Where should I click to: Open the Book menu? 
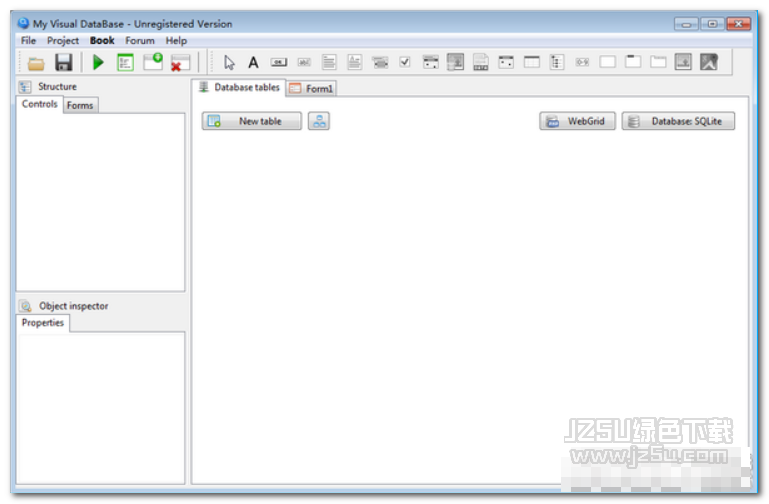(102, 41)
